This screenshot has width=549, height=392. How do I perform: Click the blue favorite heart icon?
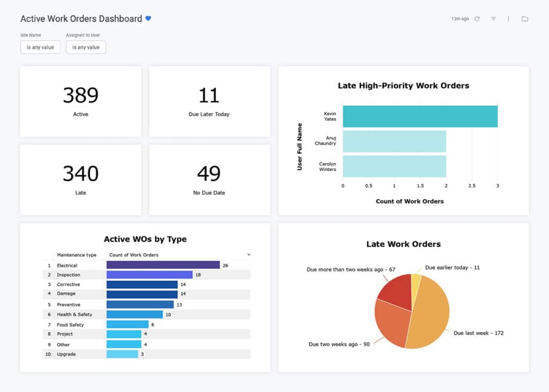[148, 19]
